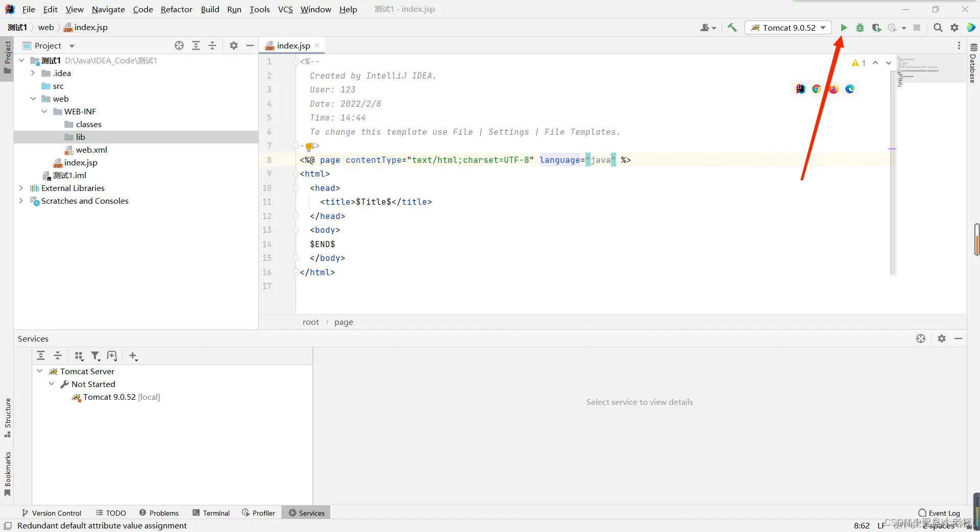Expand External Libraries node
The width and height of the screenshot is (980, 532).
[21, 188]
